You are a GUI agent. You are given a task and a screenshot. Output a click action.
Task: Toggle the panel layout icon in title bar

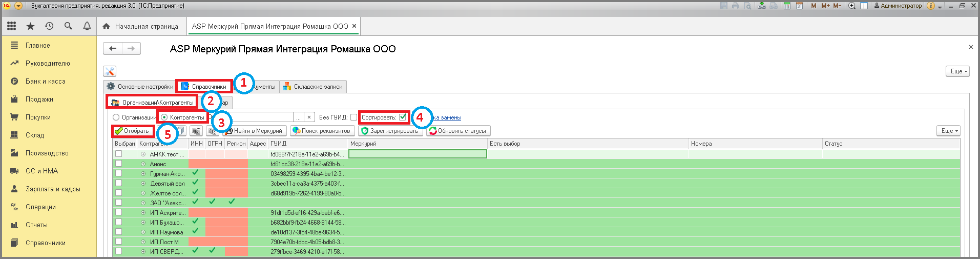[x=864, y=6]
